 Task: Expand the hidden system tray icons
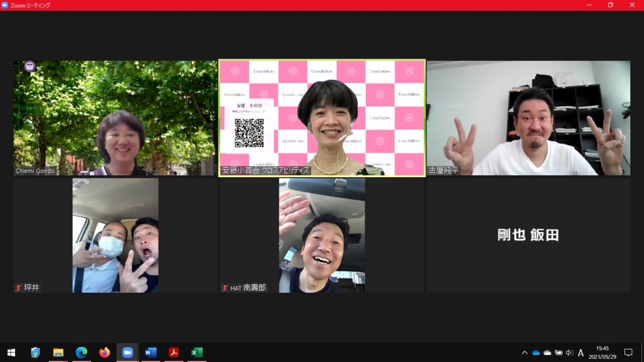(x=525, y=353)
